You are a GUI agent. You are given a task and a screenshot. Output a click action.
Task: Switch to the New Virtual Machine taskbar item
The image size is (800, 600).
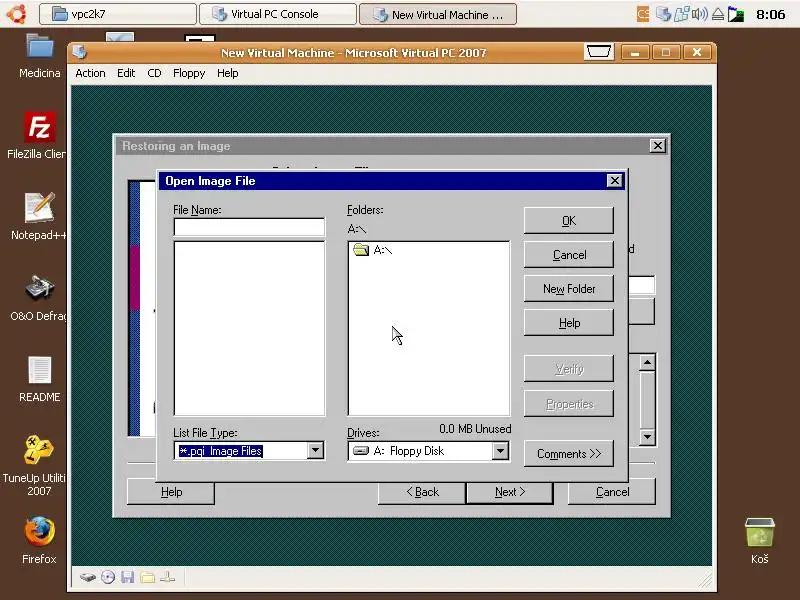438,14
